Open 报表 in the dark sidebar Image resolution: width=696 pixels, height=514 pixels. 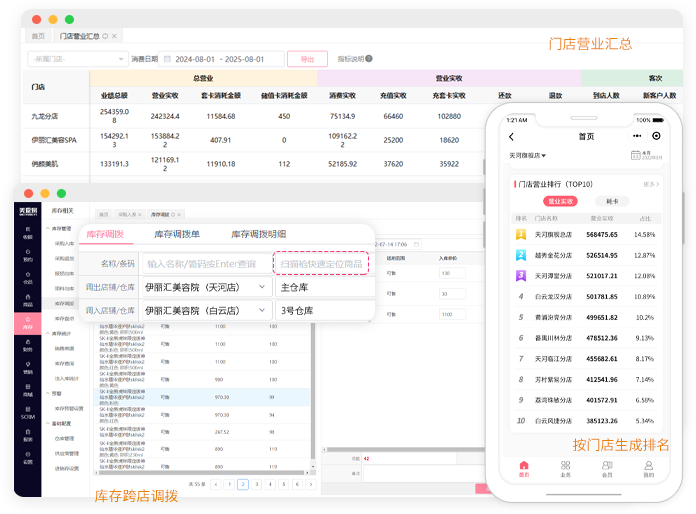click(28, 435)
